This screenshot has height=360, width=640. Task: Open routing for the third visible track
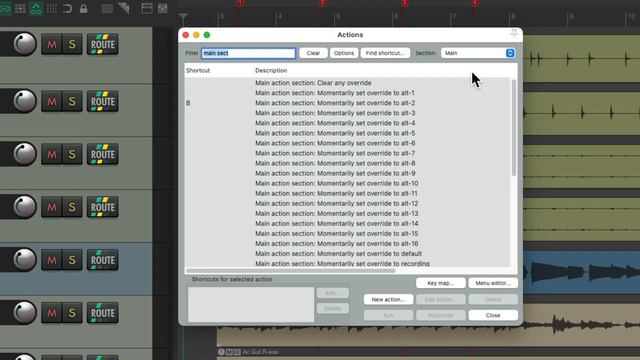pos(102,154)
